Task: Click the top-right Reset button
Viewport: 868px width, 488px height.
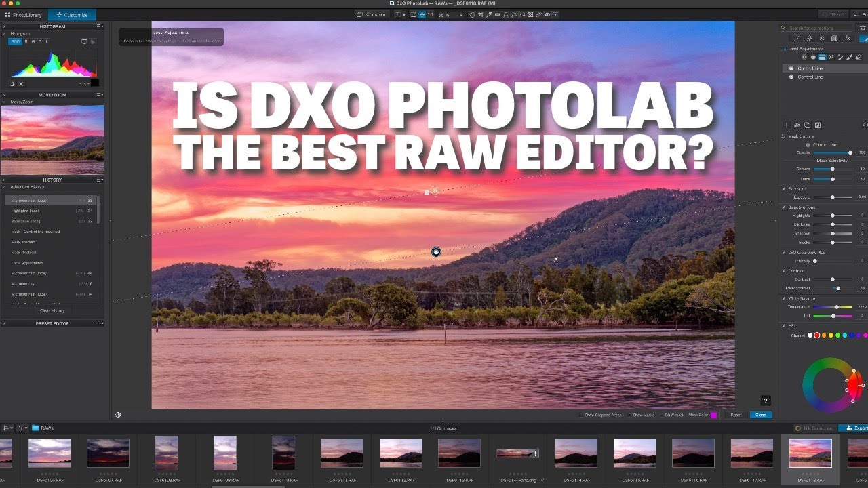Action: click(x=832, y=14)
